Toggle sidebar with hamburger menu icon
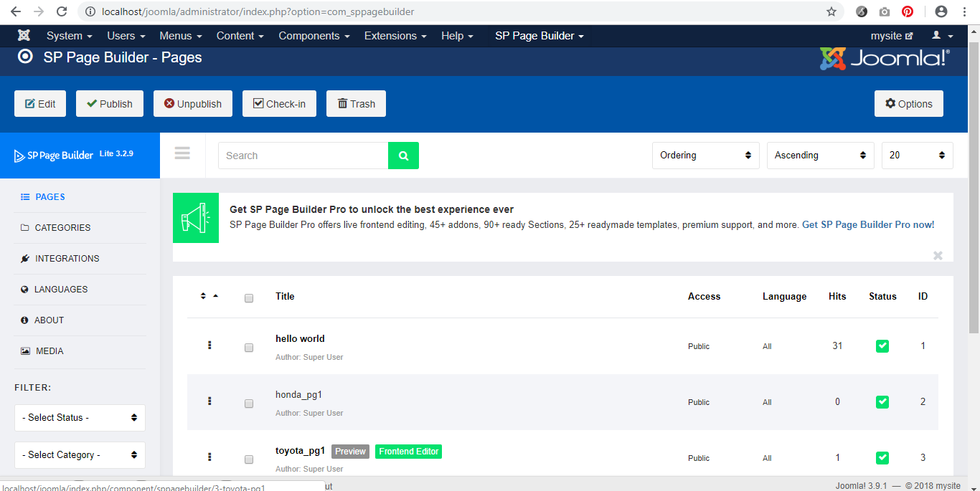This screenshot has width=980, height=491. [182, 153]
